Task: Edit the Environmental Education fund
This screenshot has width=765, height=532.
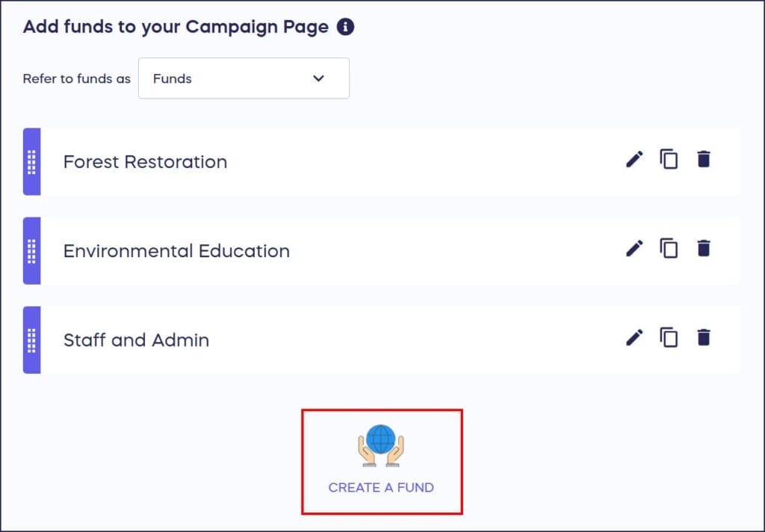Action: pos(634,248)
